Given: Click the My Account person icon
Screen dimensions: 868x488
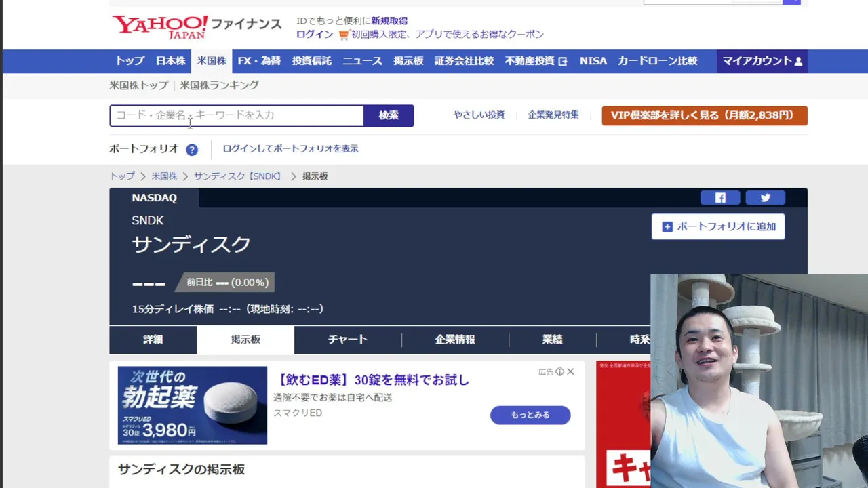Looking at the screenshot, I should click(x=798, y=61).
